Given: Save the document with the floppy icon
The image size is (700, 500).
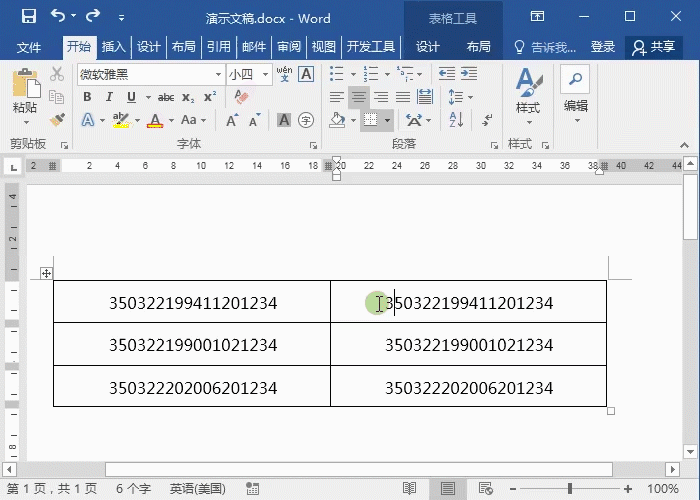Looking at the screenshot, I should pyautogui.click(x=29, y=17).
